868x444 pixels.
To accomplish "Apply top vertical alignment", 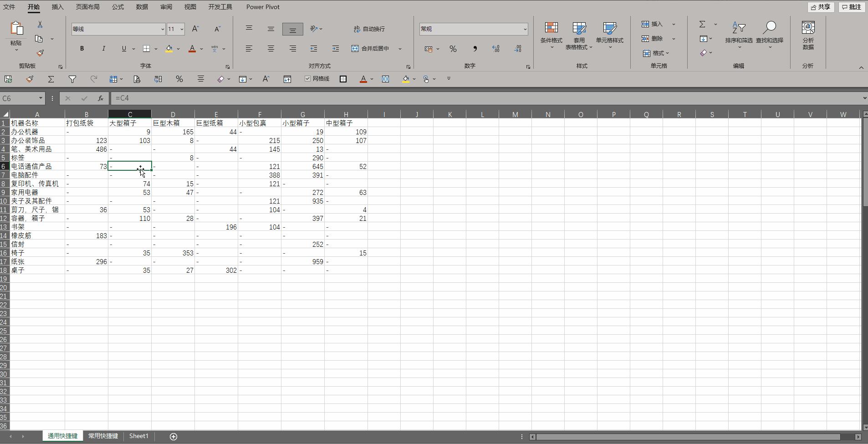I will (249, 29).
